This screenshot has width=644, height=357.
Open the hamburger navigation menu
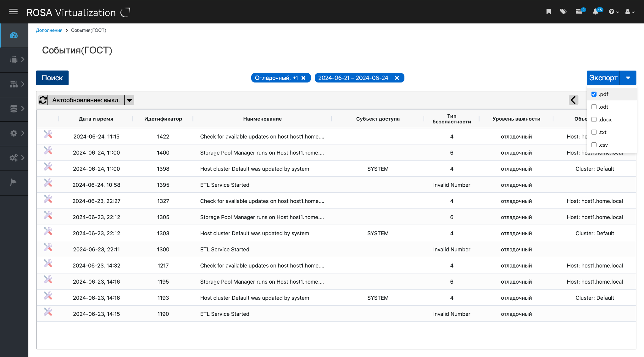coord(13,12)
